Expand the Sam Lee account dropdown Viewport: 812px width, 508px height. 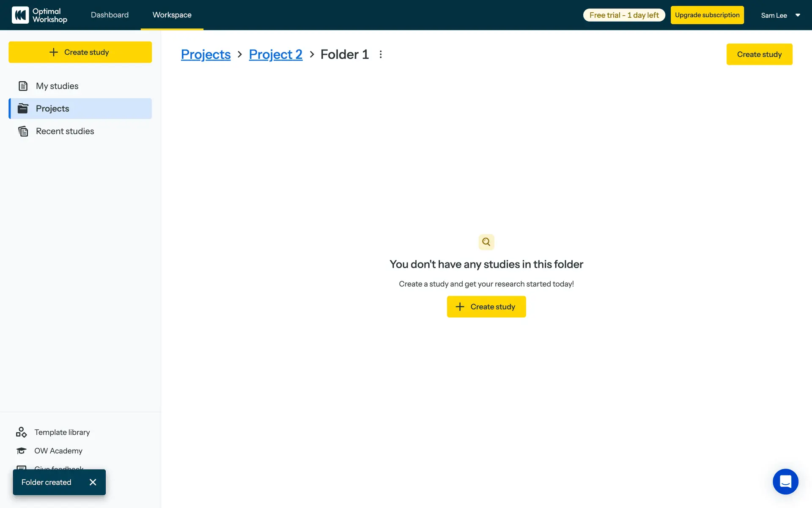coord(780,15)
